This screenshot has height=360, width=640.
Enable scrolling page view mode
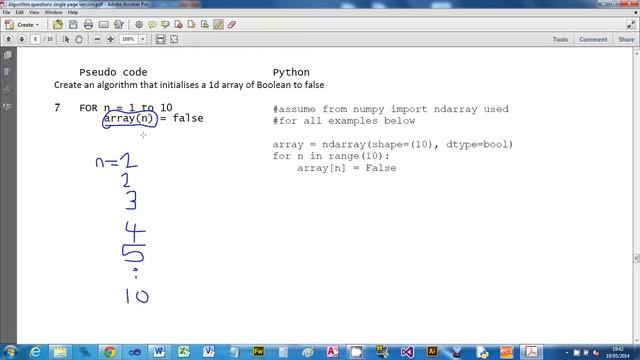pyautogui.click(x=161, y=39)
